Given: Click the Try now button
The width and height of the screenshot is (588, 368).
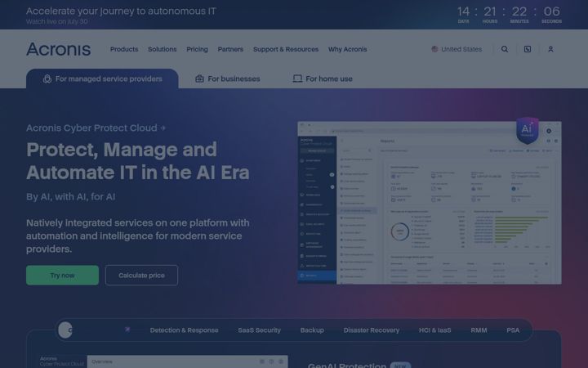Looking at the screenshot, I should (x=62, y=276).
